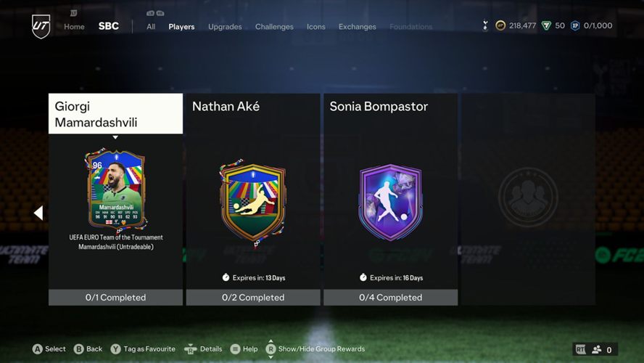Click the Y Tag as Favourite prompt
Viewport: 644px width, 363px height.
143,349
